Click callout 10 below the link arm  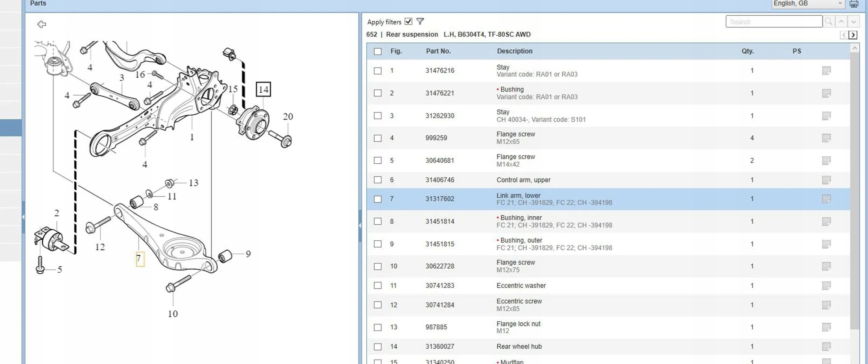(x=173, y=314)
